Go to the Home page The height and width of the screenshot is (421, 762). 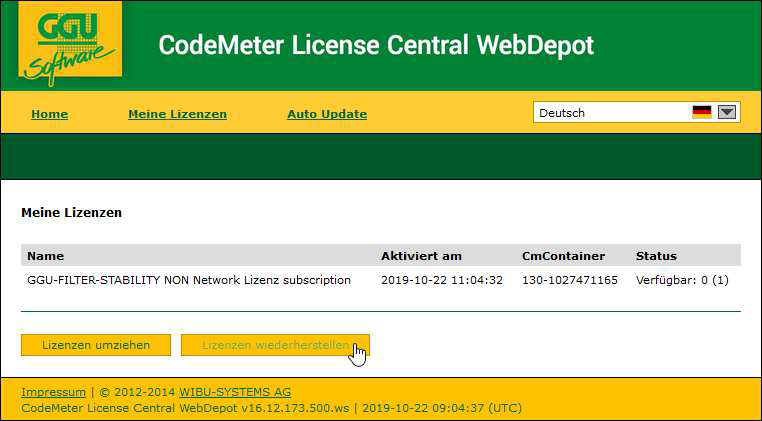tap(49, 114)
